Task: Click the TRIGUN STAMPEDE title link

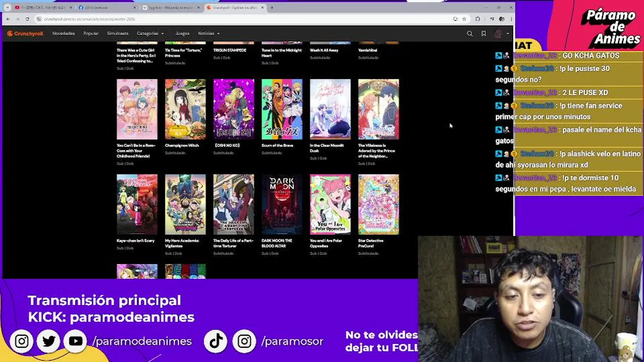Action: [x=230, y=50]
